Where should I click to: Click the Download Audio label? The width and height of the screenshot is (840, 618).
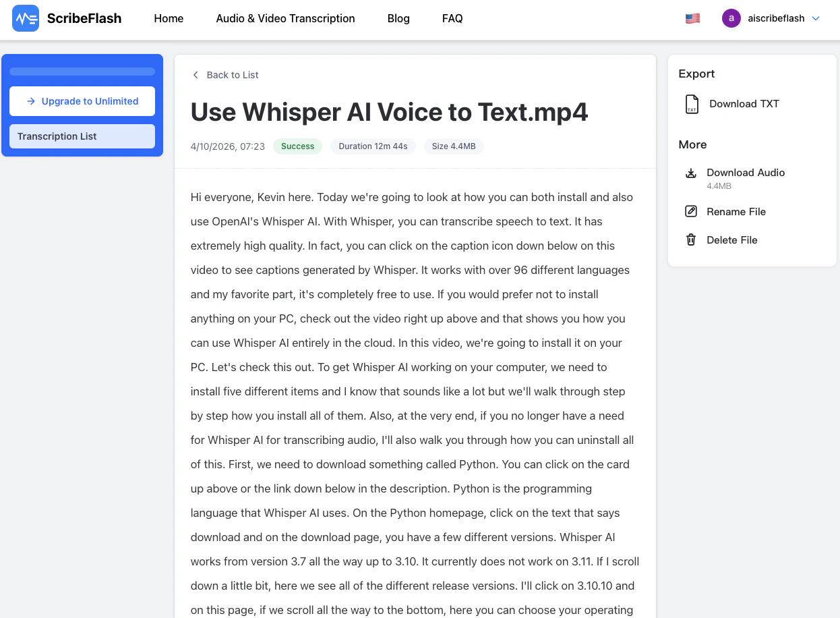pyautogui.click(x=746, y=173)
